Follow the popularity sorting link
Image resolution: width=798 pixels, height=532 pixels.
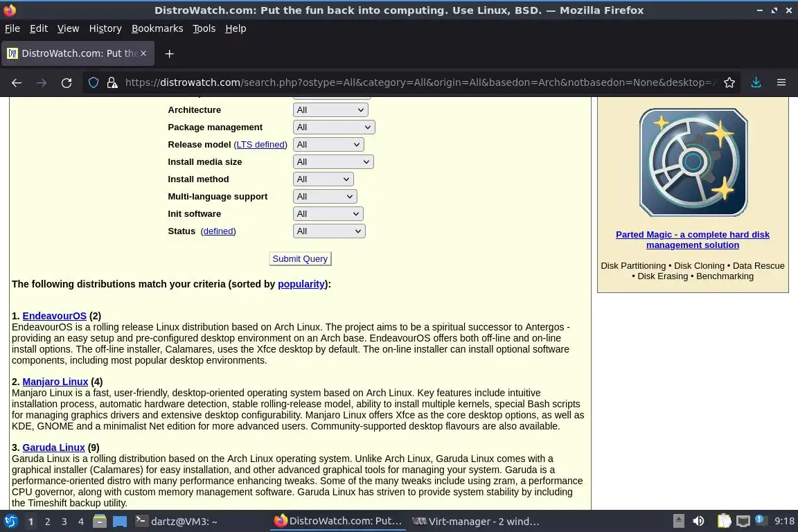(301, 284)
